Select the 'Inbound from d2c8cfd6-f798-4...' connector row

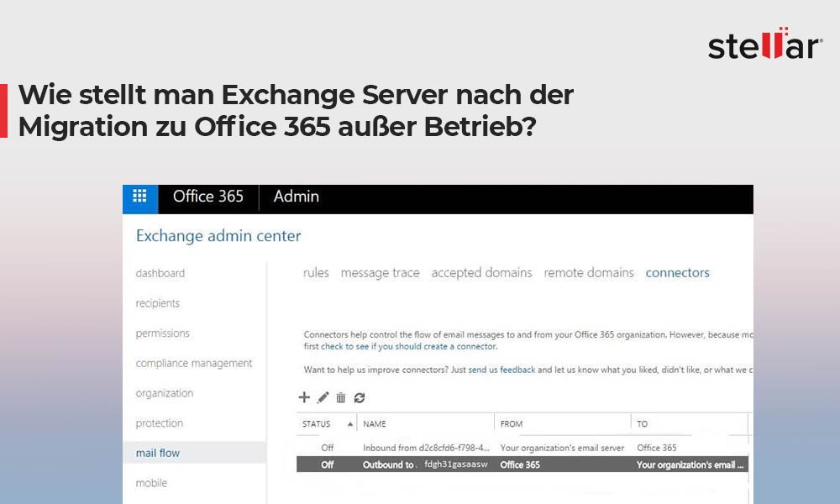point(522,448)
